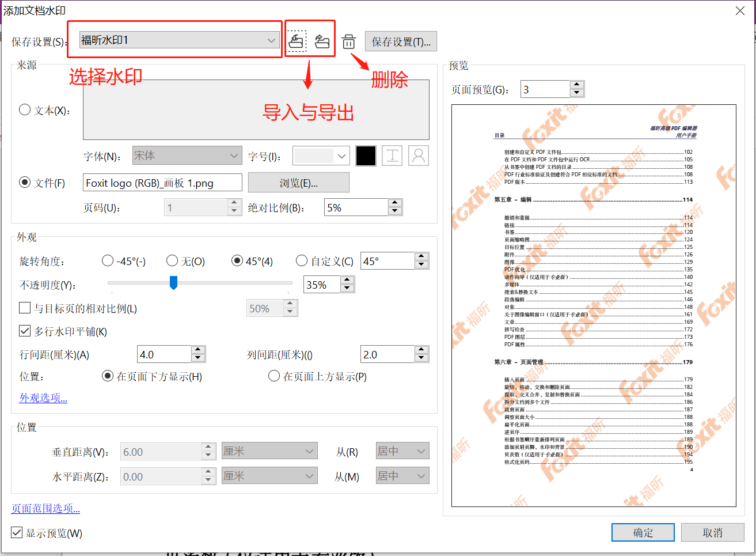Screen dimensions: 756x556
Task: Click the export watermark settings icon
Action: (x=322, y=41)
